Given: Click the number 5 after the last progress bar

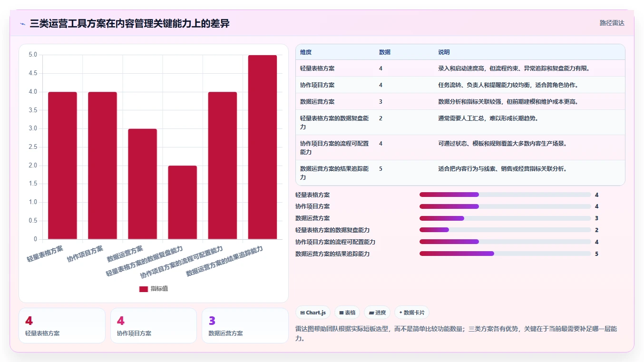Looking at the screenshot, I should 596,254.
